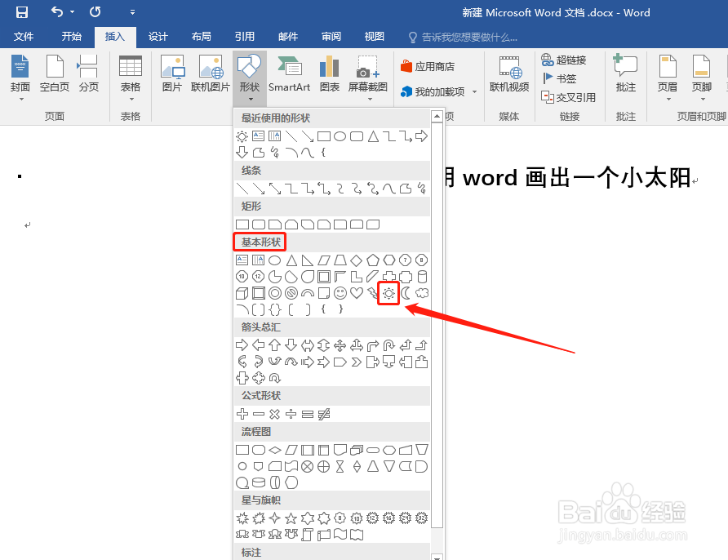Switch to the Review (审阅) tab
Viewport: 728px width, 560px height.
(x=331, y=37)
